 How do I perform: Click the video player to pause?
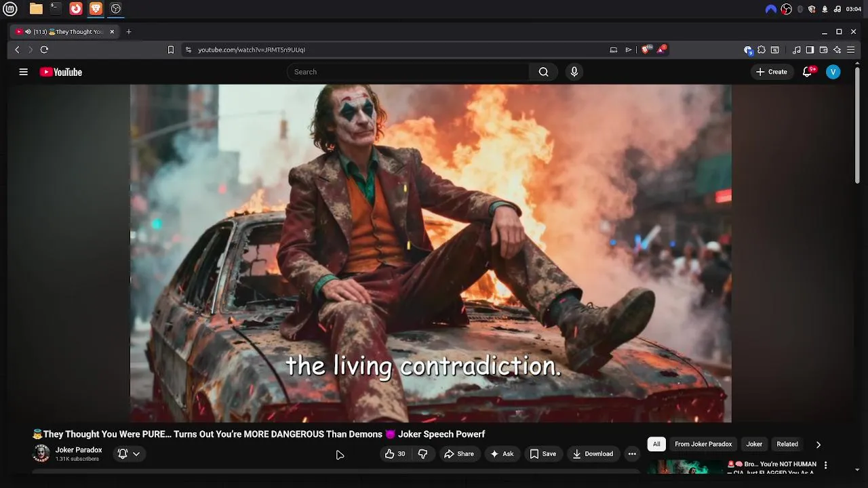click(x=431, y=253)
